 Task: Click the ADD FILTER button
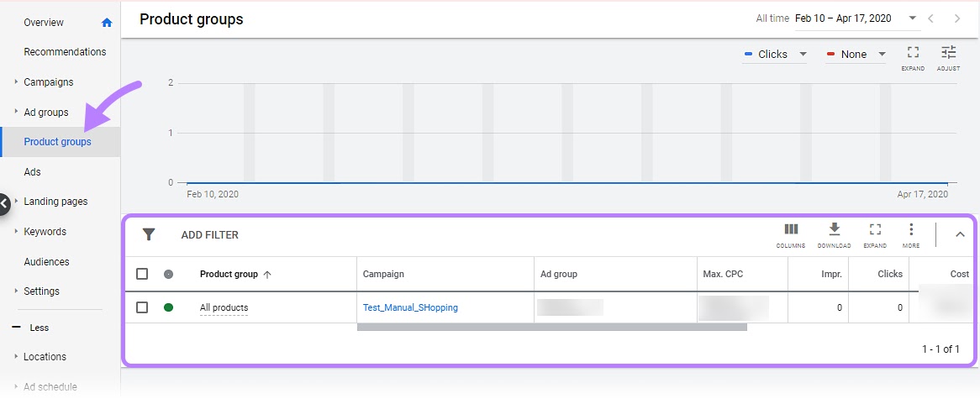click(x=210, y=235)
